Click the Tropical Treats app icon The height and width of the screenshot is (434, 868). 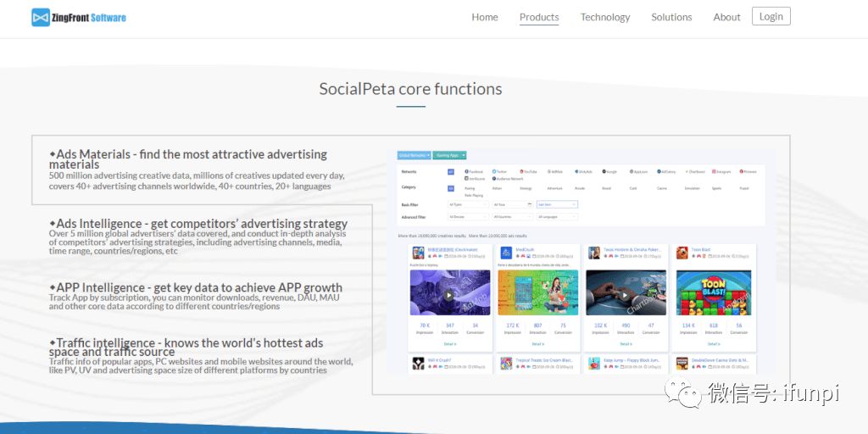point(507,363)
